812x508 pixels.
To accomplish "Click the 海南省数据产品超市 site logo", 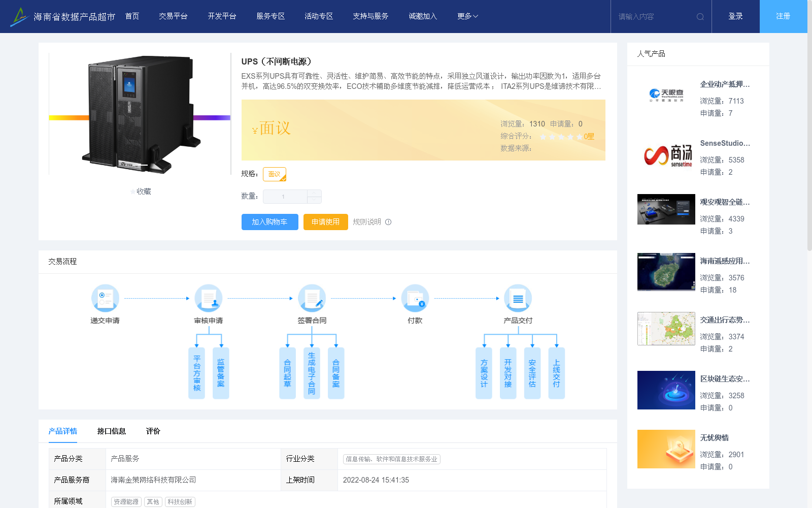I will pyautogui.click(x=63, y=17).
